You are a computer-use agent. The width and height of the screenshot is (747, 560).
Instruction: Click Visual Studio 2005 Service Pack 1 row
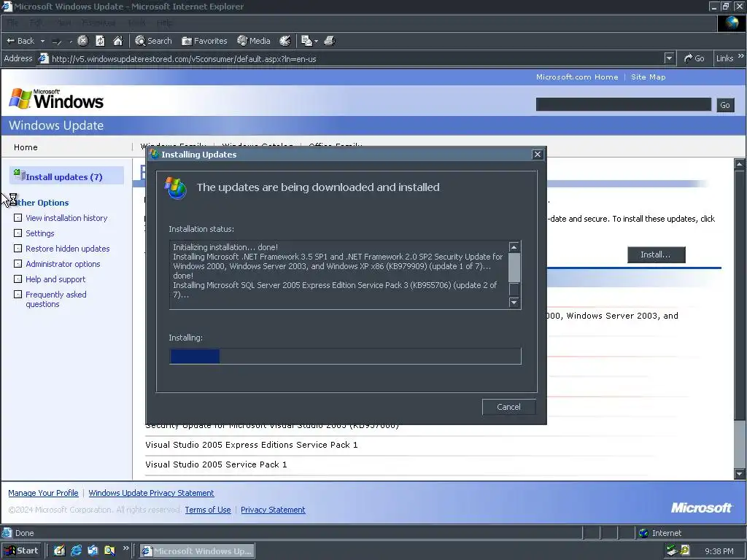(x=216, y=464)
